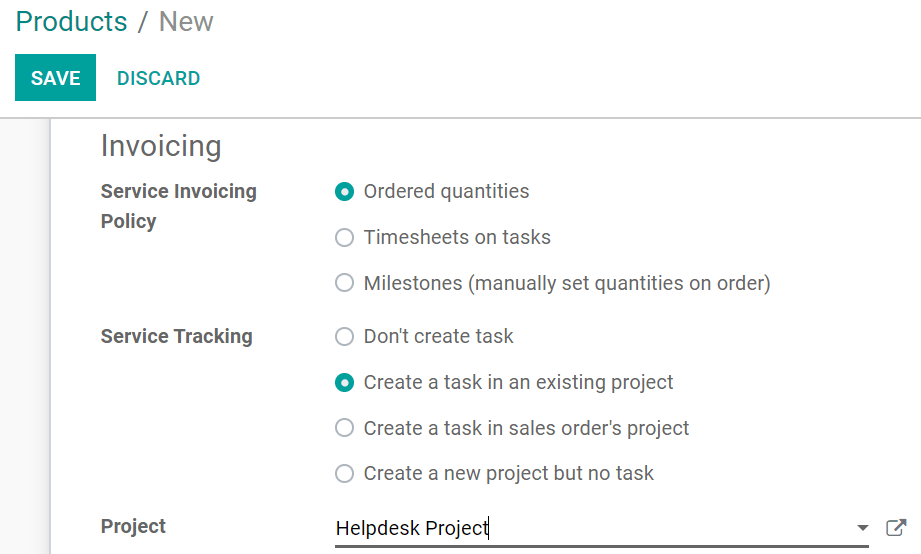
Task: Choose Create a task in sales order's project
Action: [x=345, y=428]
